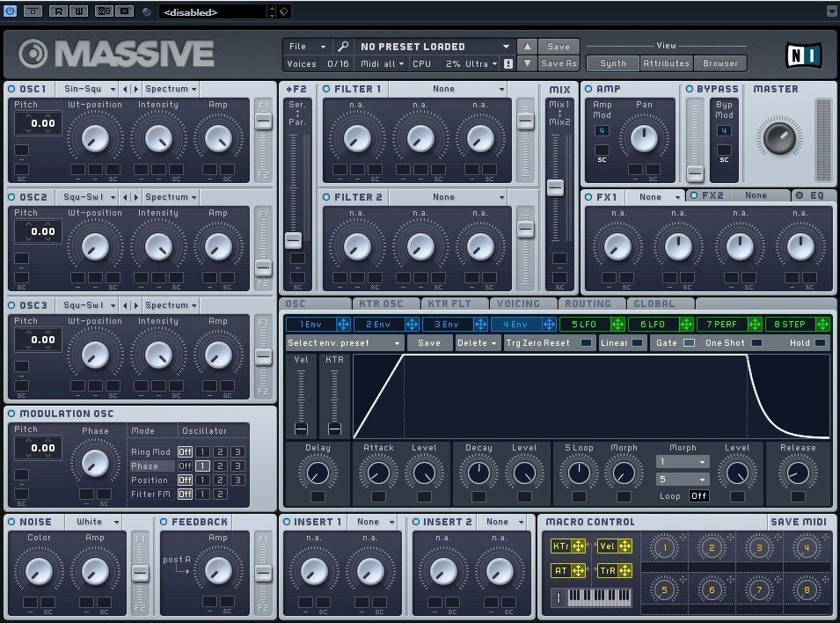Click the Master volume knob
840x623 pixels.
click(779, 137)
